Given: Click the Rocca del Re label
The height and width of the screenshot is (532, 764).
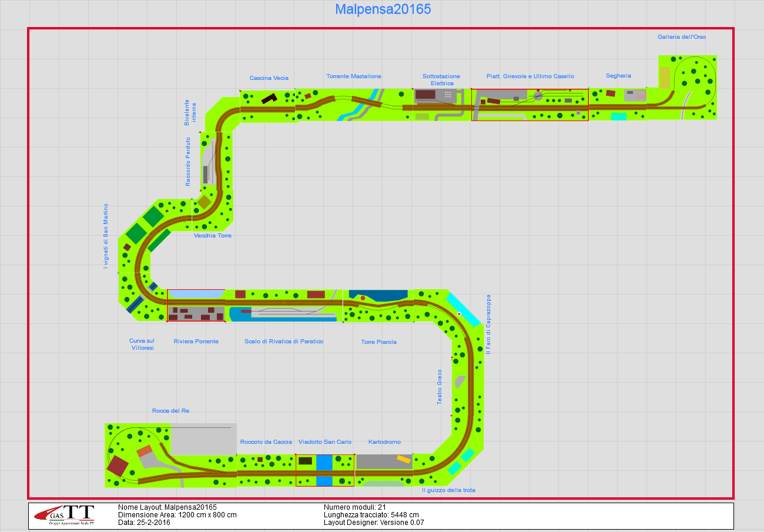Looking at the screenshot, I should coord(170,411).
